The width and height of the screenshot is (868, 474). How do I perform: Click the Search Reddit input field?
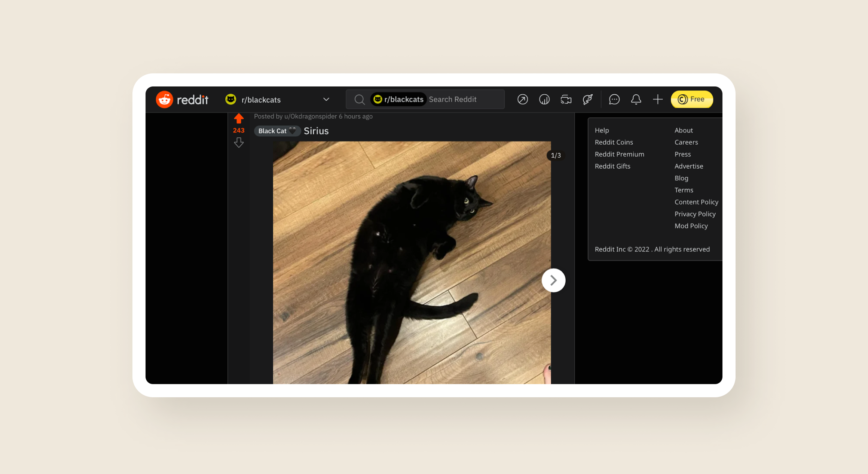pos(464,100)
